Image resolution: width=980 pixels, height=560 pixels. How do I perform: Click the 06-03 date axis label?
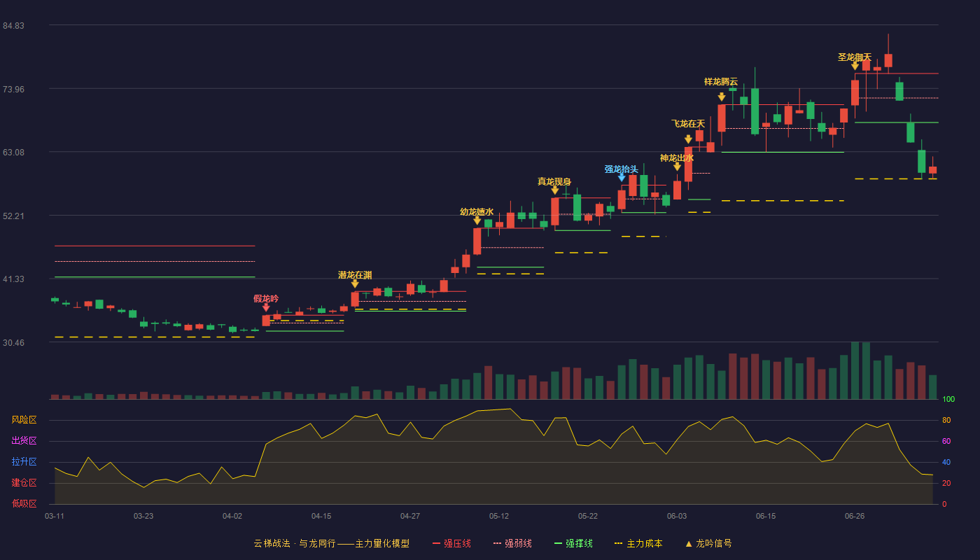[677, 516]
